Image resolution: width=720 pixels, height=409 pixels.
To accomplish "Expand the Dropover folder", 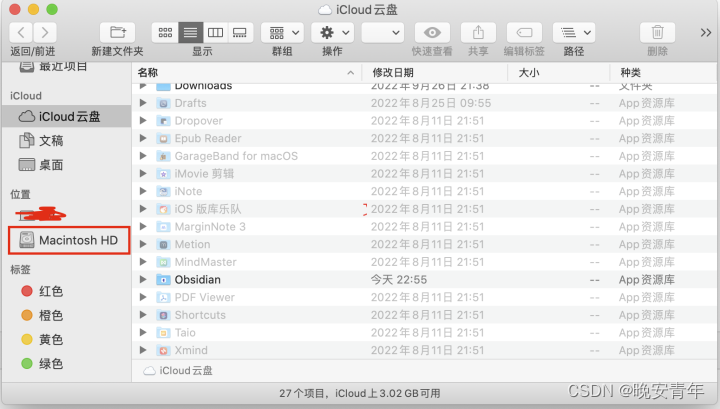I will click(x=143, y=121).
